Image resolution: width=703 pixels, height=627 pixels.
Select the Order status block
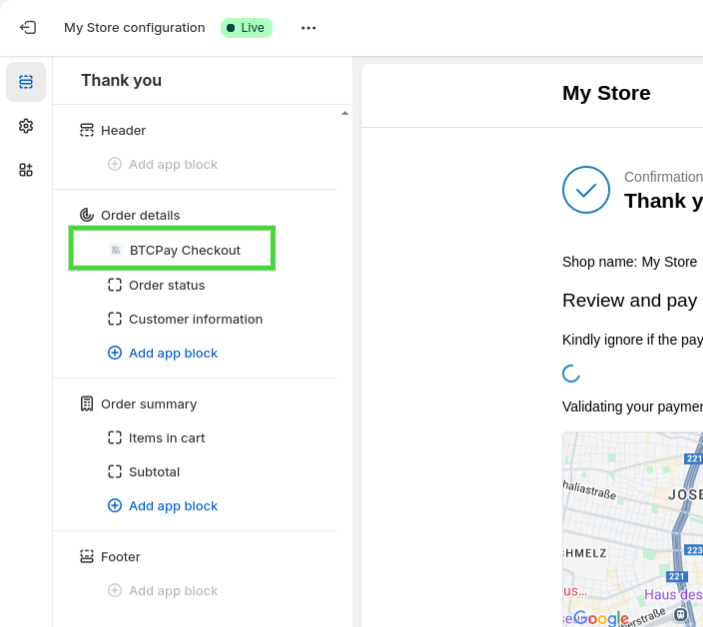click(167, 285)
